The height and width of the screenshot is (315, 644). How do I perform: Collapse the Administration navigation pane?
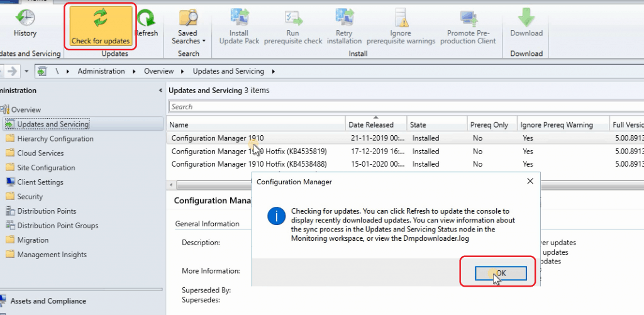(160, 91)
